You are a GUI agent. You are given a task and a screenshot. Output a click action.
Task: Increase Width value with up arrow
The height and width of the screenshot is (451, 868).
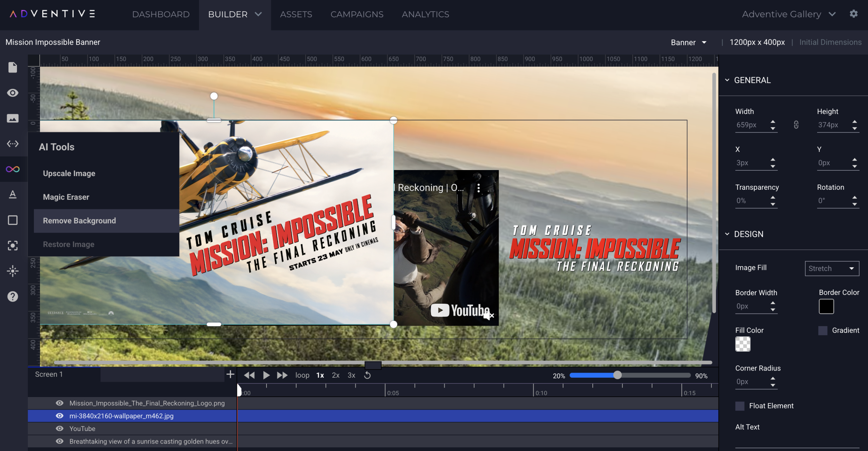pyautogui.click(x=773, y=121)
